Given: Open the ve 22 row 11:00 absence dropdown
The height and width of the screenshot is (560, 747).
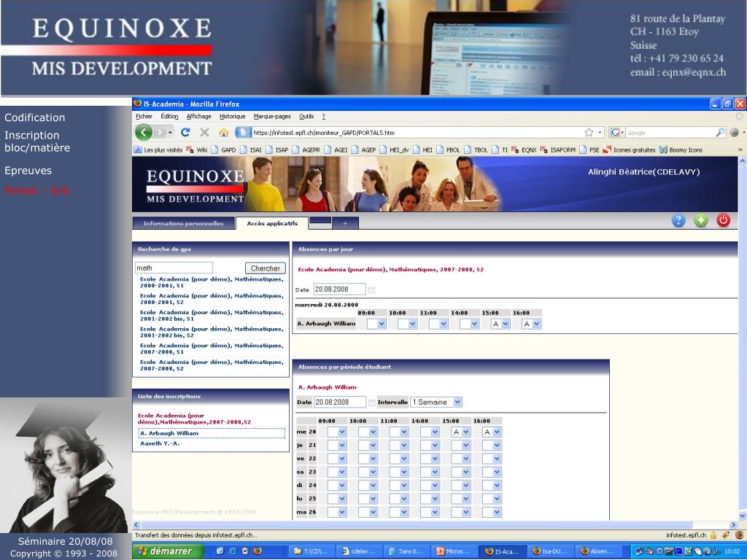Looking at the screenshot, I should coord(399,459).
